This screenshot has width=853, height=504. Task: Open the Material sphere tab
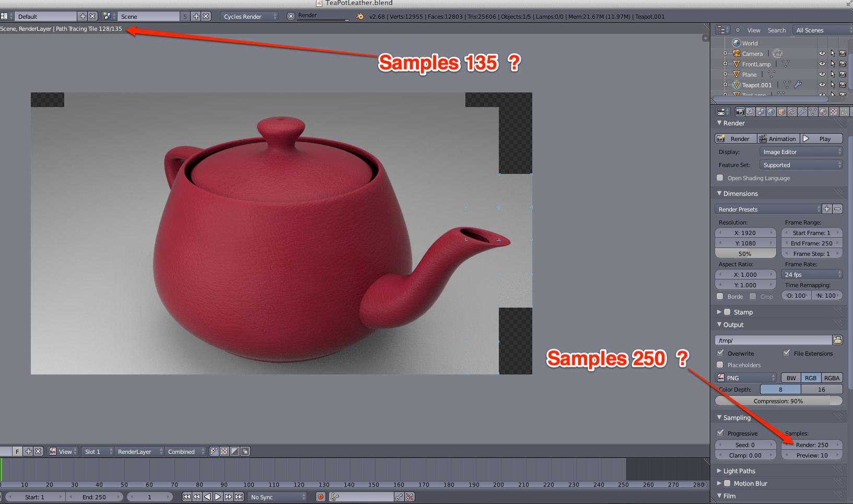tap(823, 112)
